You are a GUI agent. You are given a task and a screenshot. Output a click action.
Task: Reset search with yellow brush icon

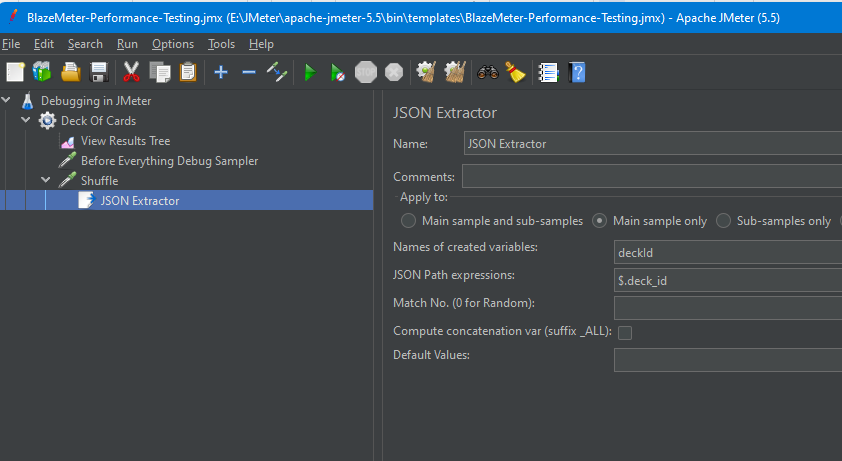516,72
